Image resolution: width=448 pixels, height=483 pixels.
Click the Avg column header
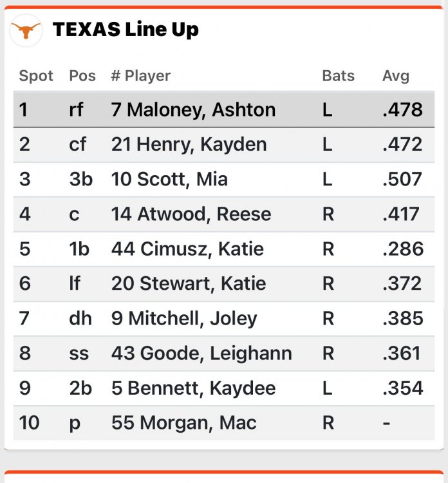tap(395, 76)
